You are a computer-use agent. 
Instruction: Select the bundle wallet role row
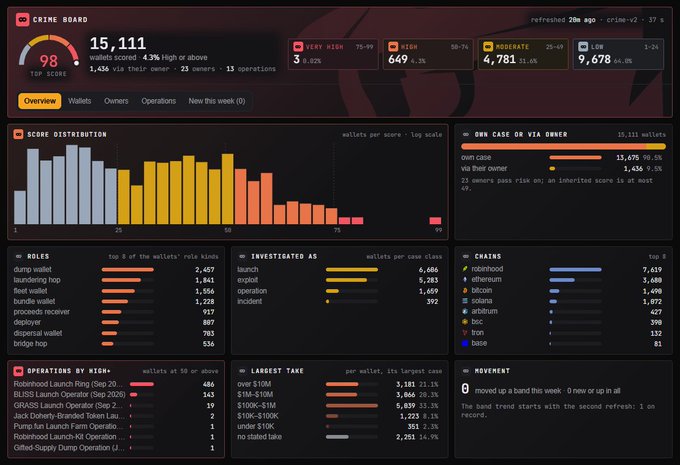pos(114,301)
